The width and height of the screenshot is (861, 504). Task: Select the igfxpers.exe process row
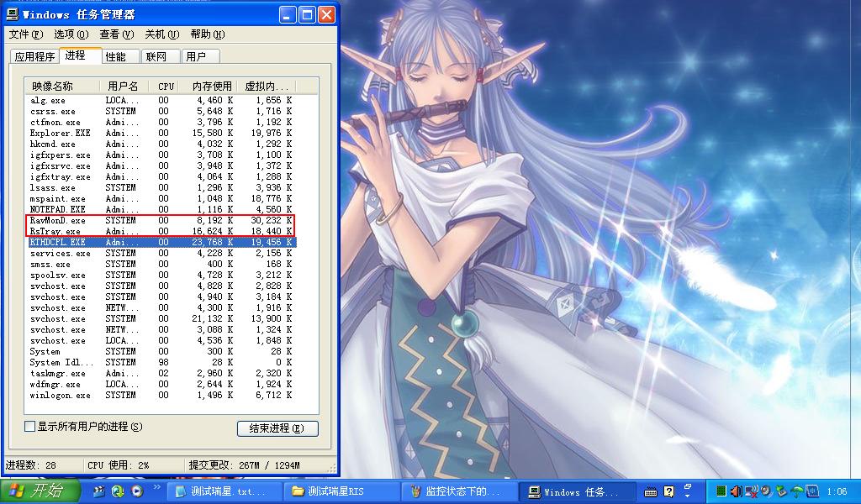(162, 155)
